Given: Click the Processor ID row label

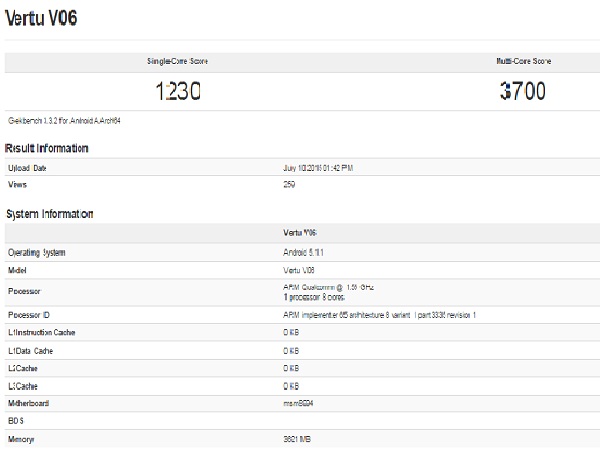Looking at the screenshot, I should click(30, 315).
